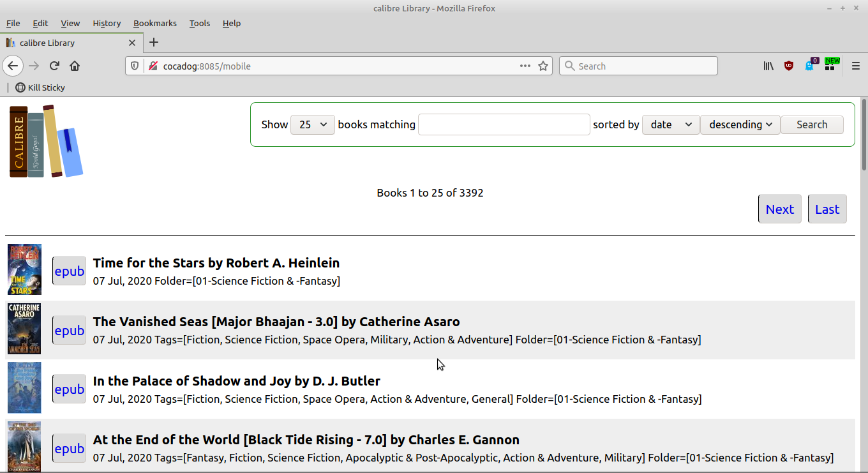Open the sorted by date dropdown
This screenshot has width=868, height=473.
(x=671, y=124)
